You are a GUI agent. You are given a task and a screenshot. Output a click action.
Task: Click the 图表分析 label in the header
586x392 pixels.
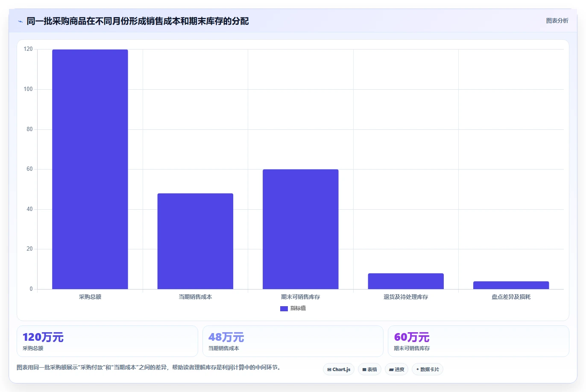click(557, 20)
